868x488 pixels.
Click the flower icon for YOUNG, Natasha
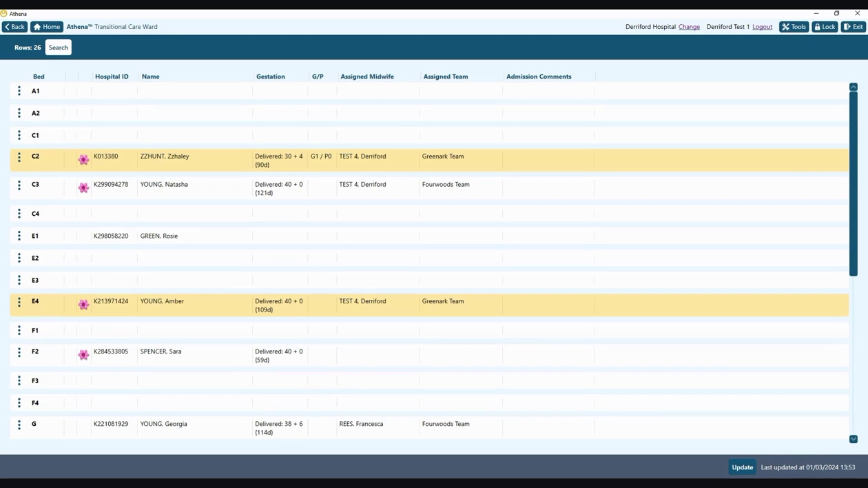[83, 187]
